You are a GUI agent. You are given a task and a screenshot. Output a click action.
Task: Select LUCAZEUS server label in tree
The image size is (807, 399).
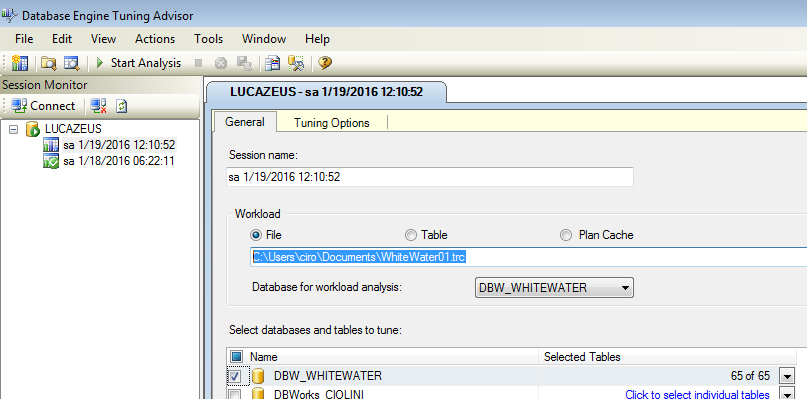pyautogui.click(x=74, y=129)
